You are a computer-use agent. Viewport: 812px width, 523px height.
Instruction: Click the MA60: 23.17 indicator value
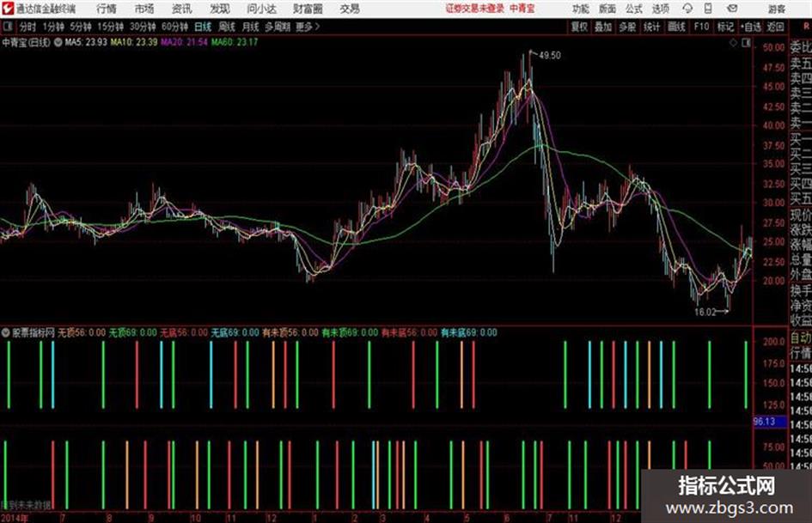pyautogui.click(x=234, y=42)
